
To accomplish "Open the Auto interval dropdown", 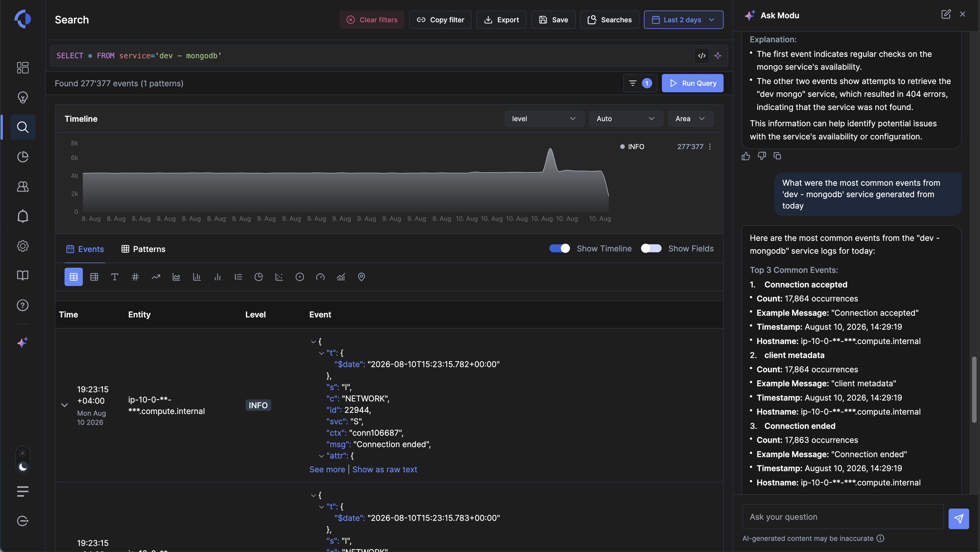I will [626, 119].
